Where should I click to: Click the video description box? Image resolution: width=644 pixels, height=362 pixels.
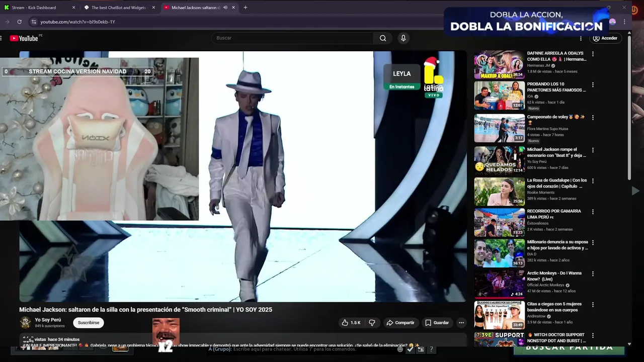[x=243, y=340]
